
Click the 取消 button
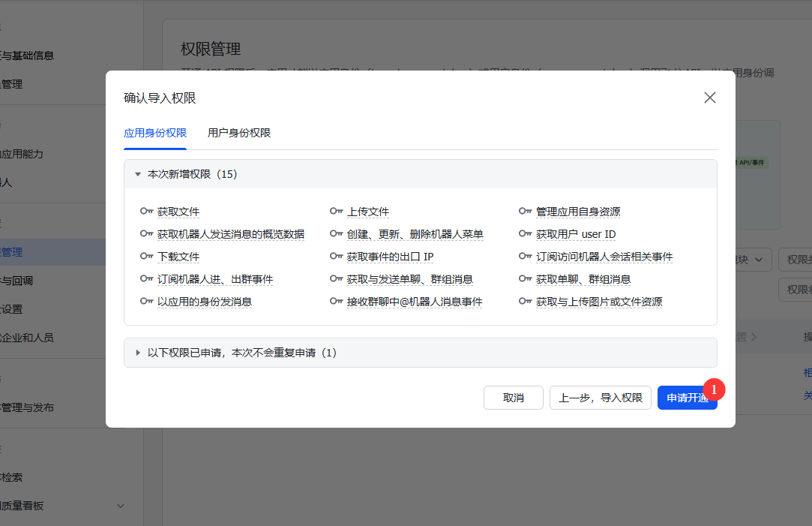[513, 398]
